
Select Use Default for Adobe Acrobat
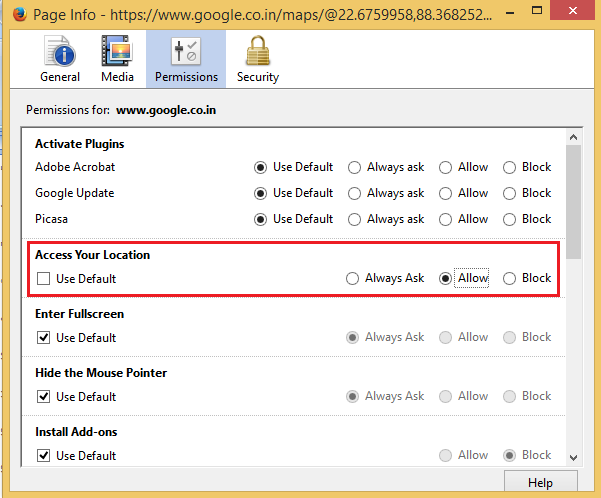click(260, 168)
